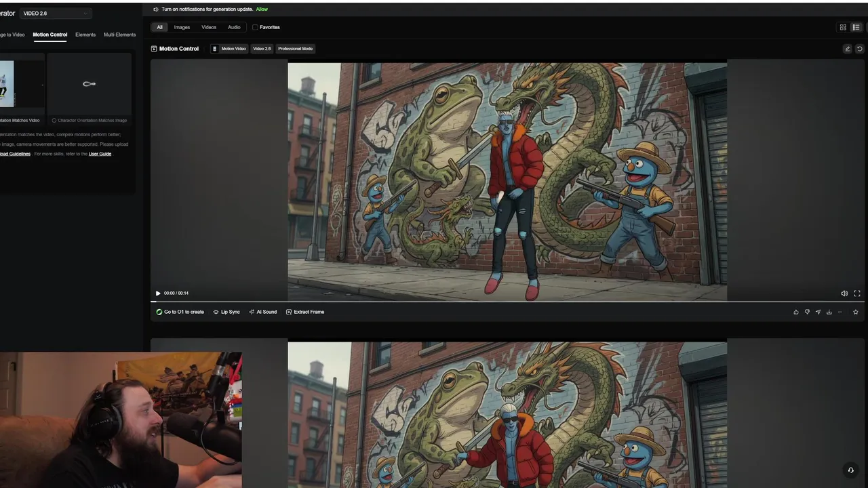Viewport: 868px width, 488px height.
Task: Click the notification speaker icon
Action: coord(156,9)
